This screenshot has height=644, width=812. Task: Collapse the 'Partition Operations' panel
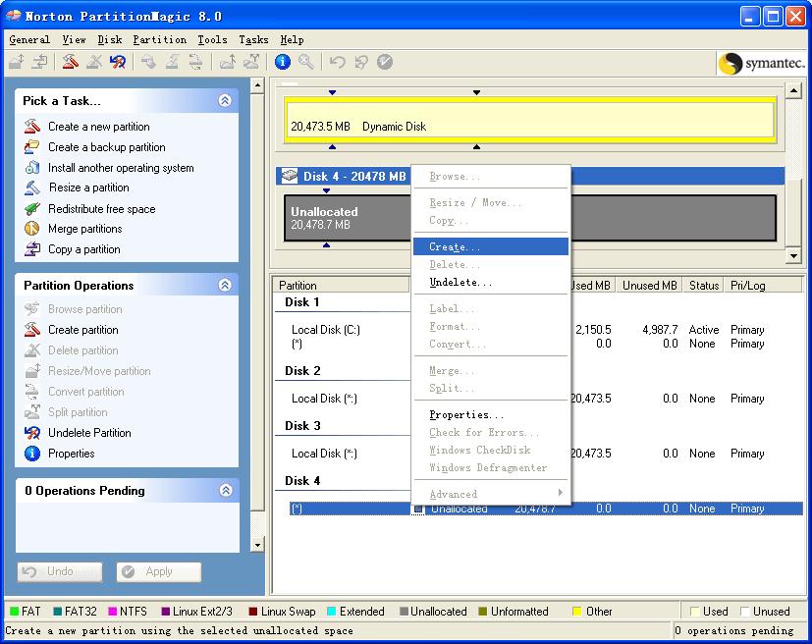pos(225,285)
